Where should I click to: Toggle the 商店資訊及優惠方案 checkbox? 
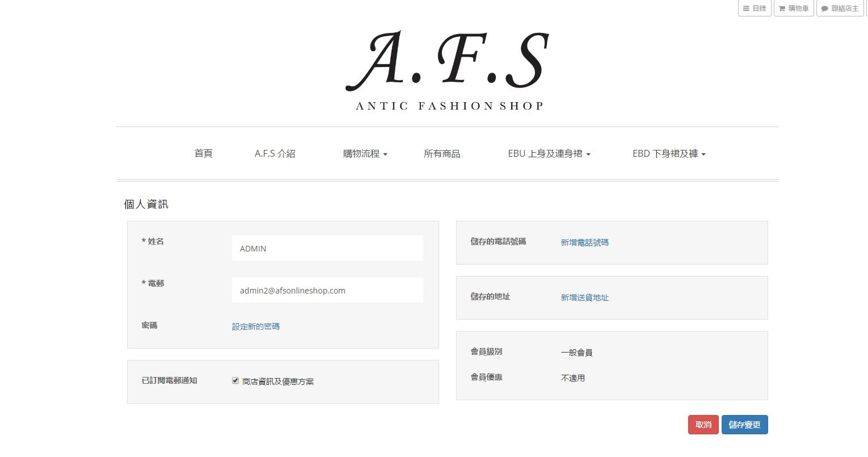pos(235,380)
